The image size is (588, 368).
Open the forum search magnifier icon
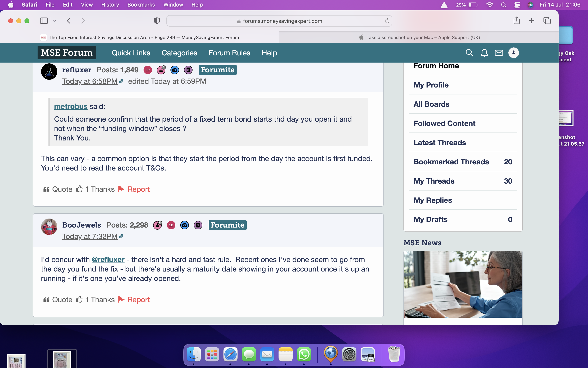469,53
